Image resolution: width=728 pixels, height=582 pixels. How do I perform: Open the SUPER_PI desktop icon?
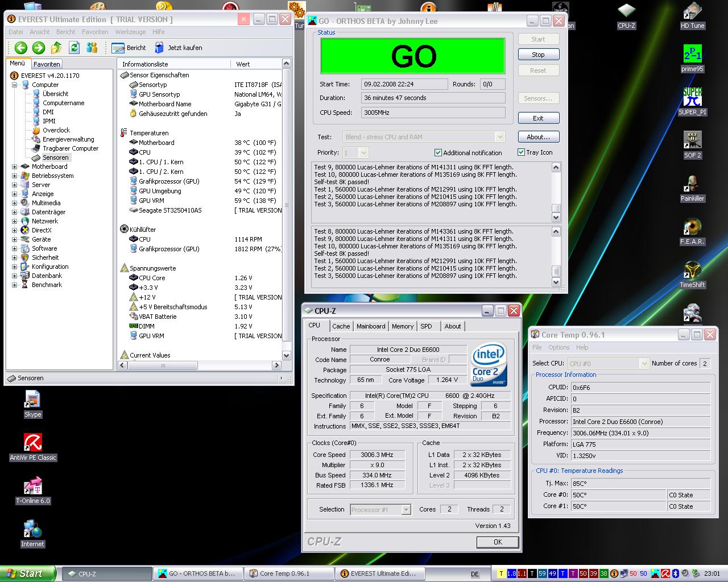692,102
